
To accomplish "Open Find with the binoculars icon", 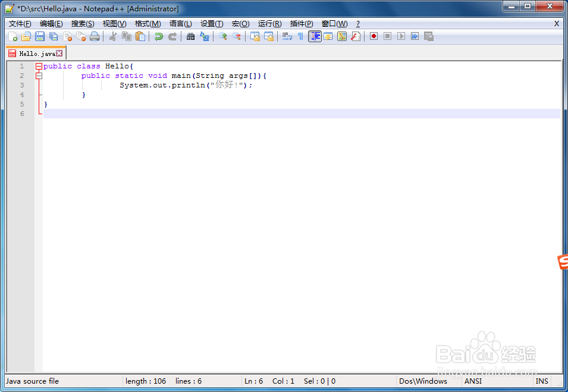I will pos(190,37).
